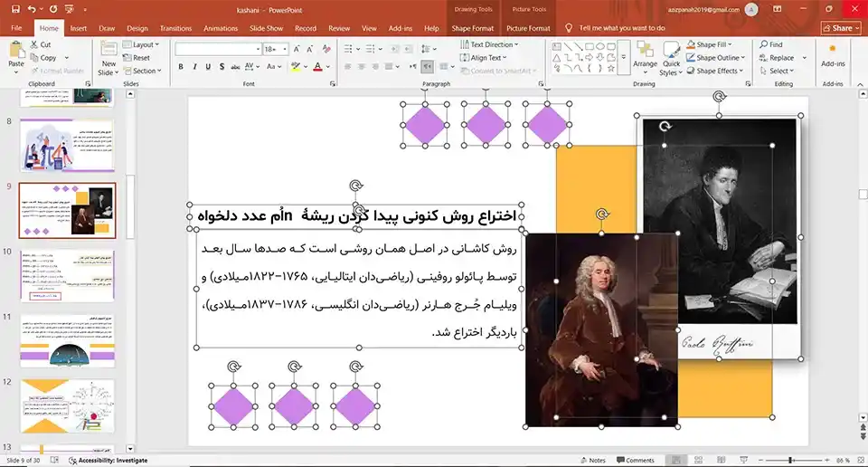Select the oval shape in shapes gallery
The image size is (868, 467).
tap(600, 46)
